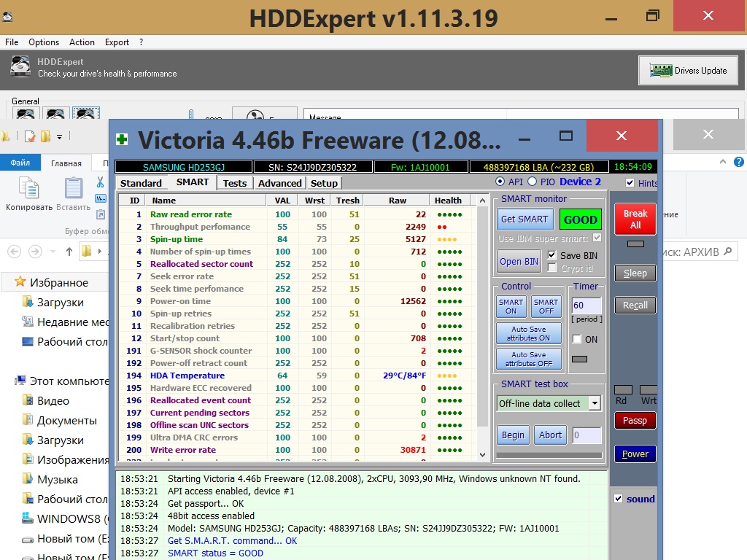This screenshot has height=560, width=747.
Task: Click SMART test progress bar
Action: (x=549, y=455)
